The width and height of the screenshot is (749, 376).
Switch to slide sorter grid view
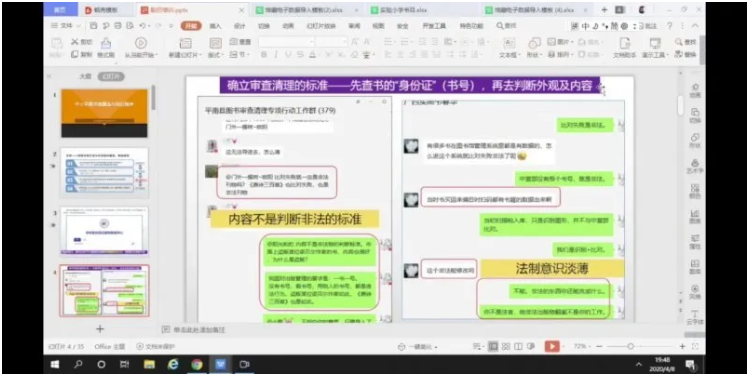coord(506,346)
